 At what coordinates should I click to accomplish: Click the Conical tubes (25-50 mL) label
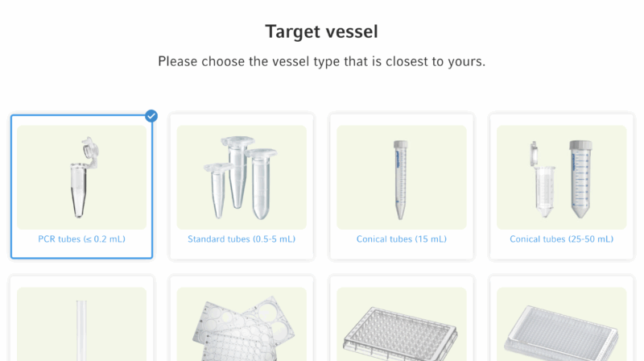(x=561, y=239)
